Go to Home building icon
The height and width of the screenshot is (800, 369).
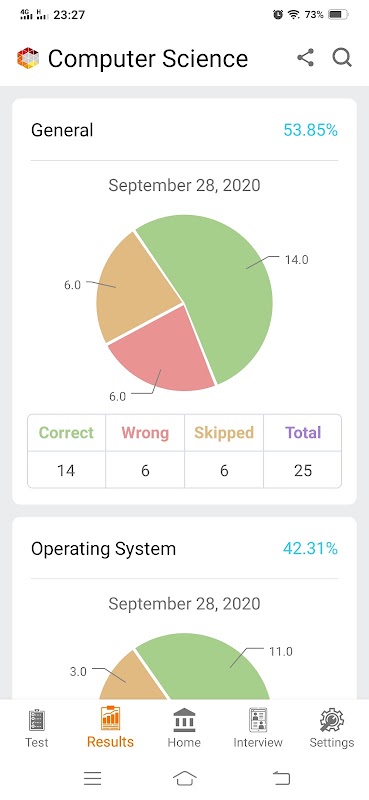184,720
